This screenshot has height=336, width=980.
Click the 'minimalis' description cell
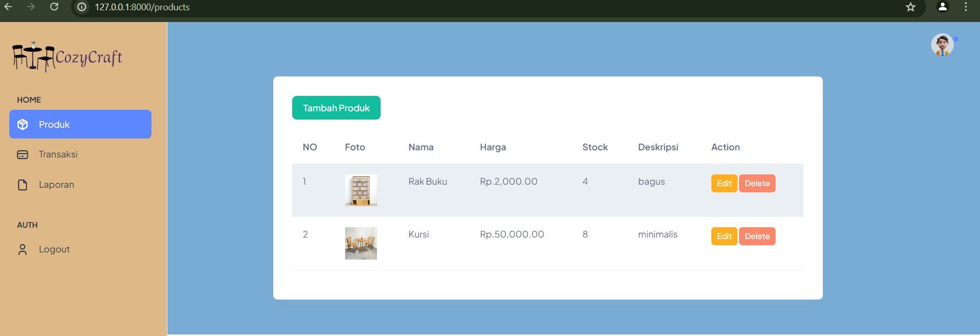coord(658,234)
